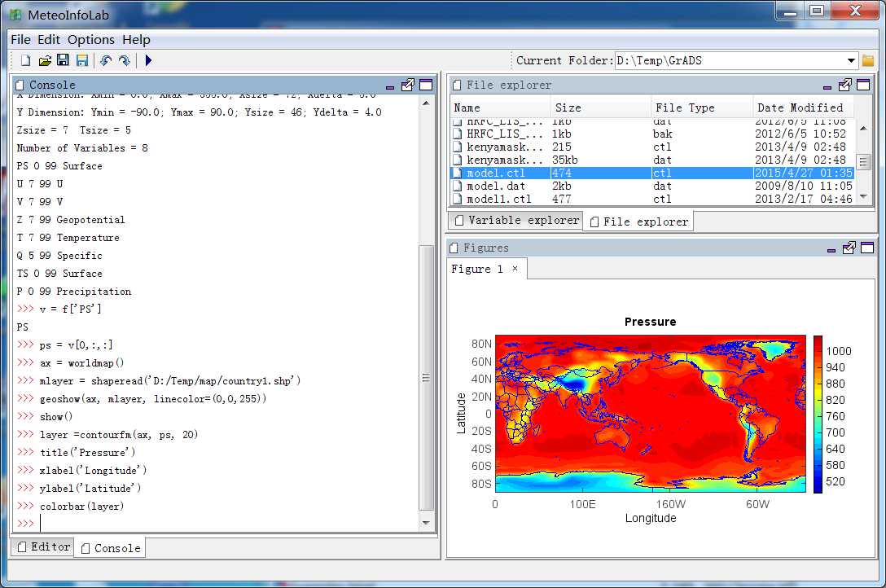Open the Edit menu
Image resolution: width=886 pixels, height=588 pixels.
coord(49,40)
